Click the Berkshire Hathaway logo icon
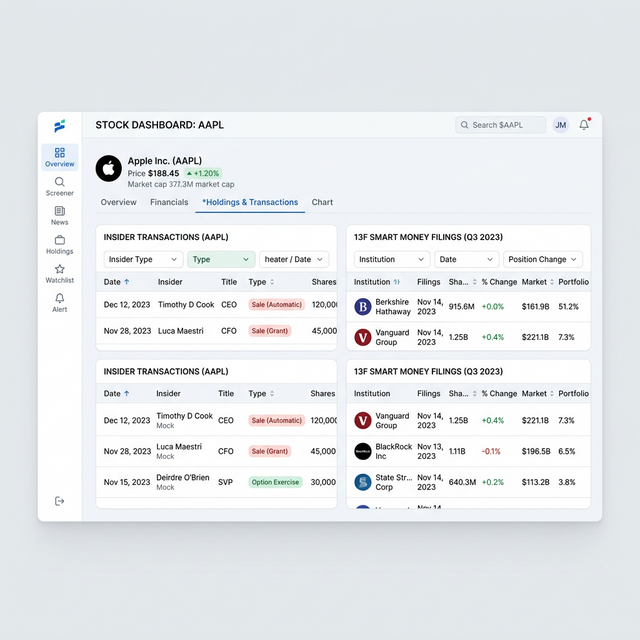Image resolution: width=640 pixels, height=640 pixels. pos(362,307)
